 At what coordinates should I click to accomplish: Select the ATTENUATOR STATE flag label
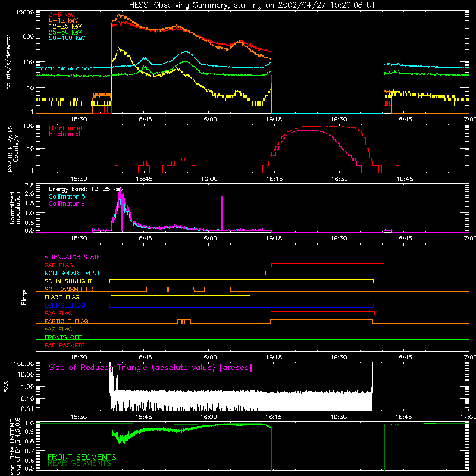(72, 257)
